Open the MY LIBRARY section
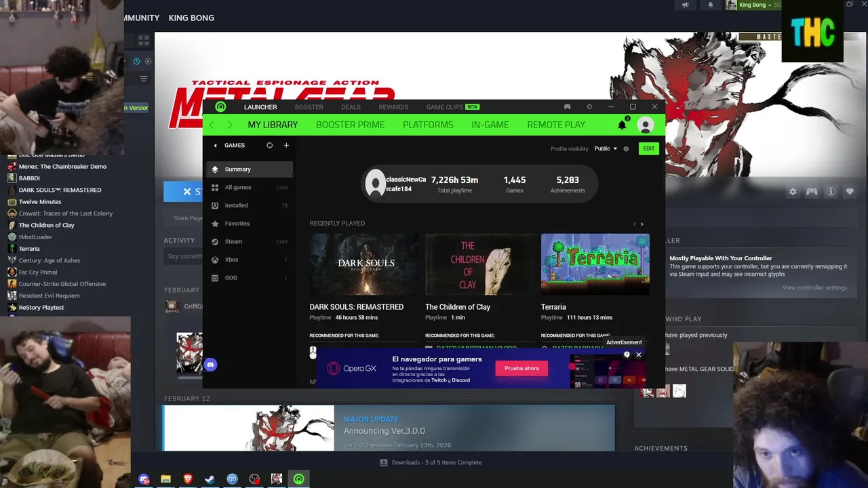This screenshot has width=868, height=488. tap(273, 125)
